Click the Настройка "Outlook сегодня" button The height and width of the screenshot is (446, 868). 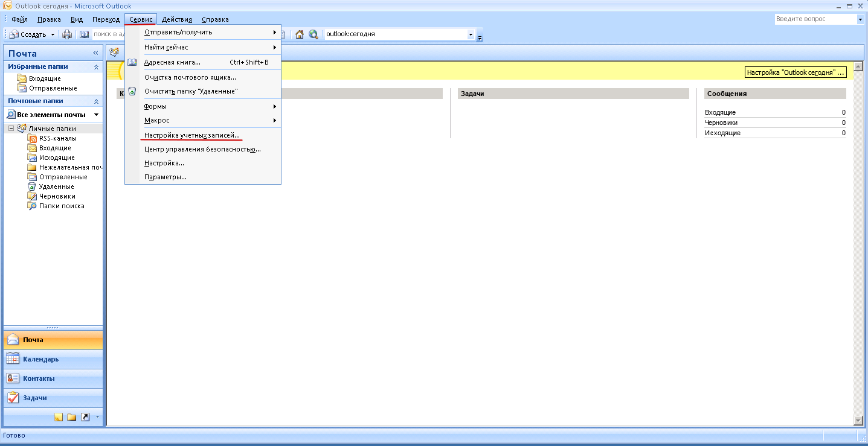[x=796, y=72]
